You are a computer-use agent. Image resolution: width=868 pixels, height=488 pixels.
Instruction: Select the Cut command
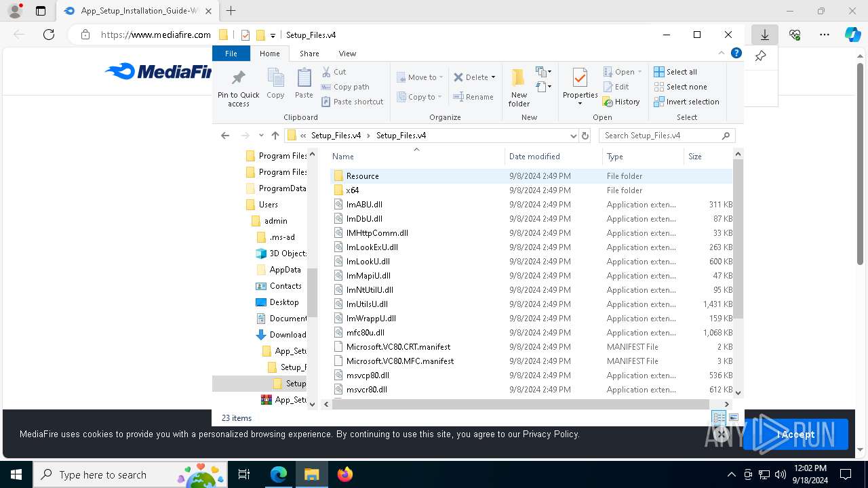point(334,72)
